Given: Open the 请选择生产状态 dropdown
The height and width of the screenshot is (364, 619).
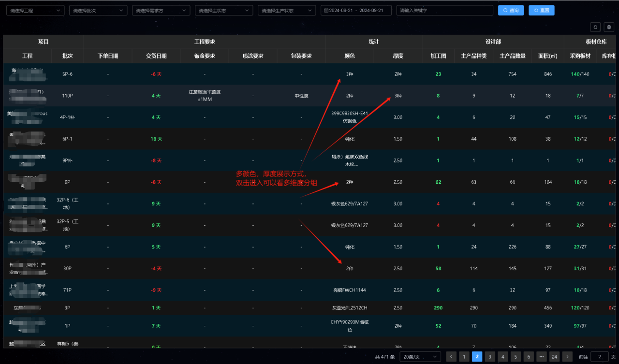Looking at the screenshot, I should coord(287,10).
